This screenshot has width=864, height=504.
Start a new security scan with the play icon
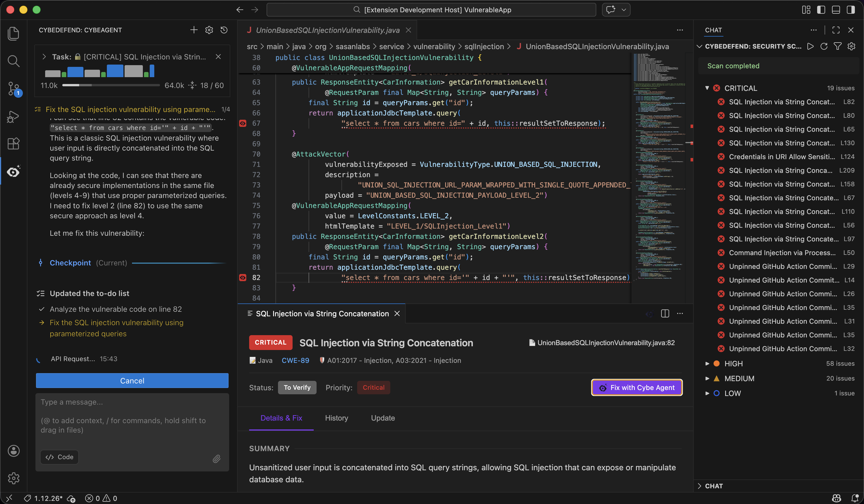tap(810, 46)
